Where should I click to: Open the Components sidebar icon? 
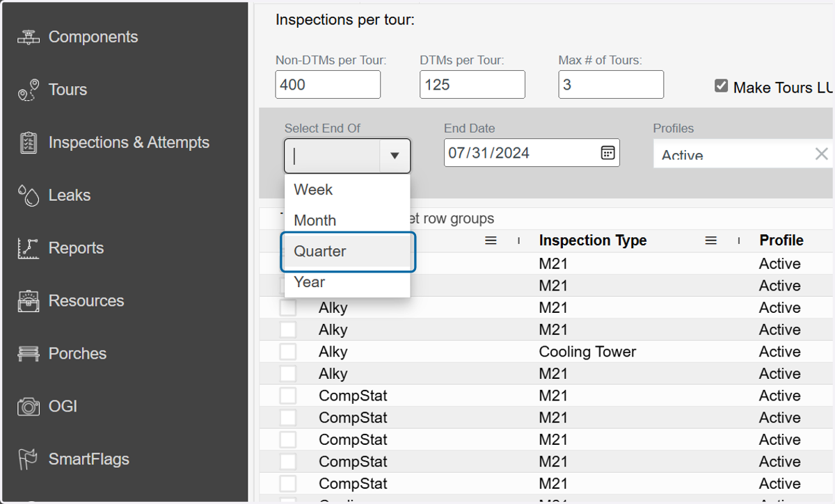pyautogui.click(x=28, y=37)
